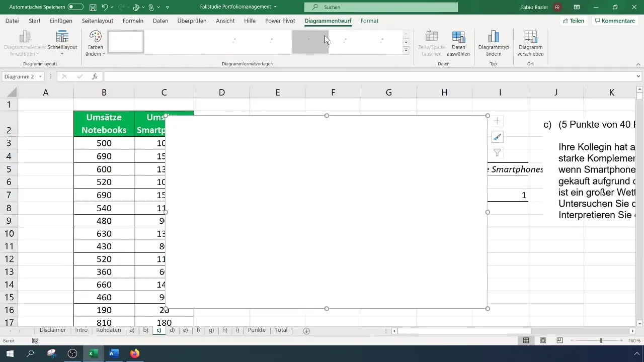Expand the formula bar chevron
The image size is (644, 362).
pyautogui.click(x=639, y=76)
